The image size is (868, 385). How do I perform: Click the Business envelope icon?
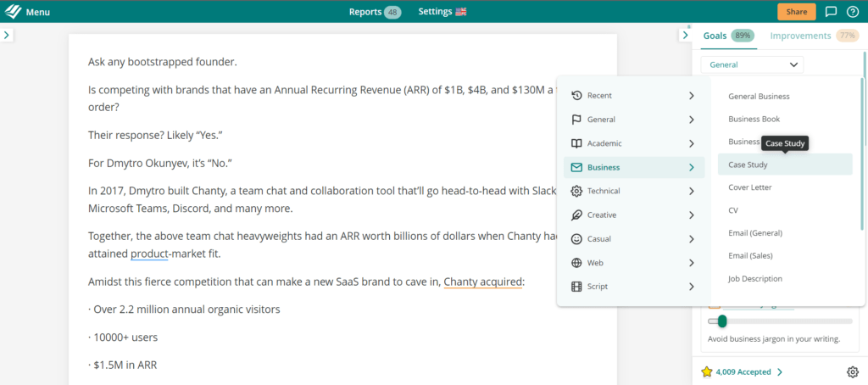tap(576, 167)
